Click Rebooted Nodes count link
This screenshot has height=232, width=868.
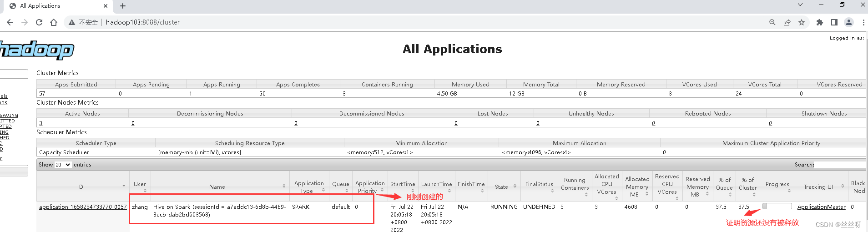(653, 123)
